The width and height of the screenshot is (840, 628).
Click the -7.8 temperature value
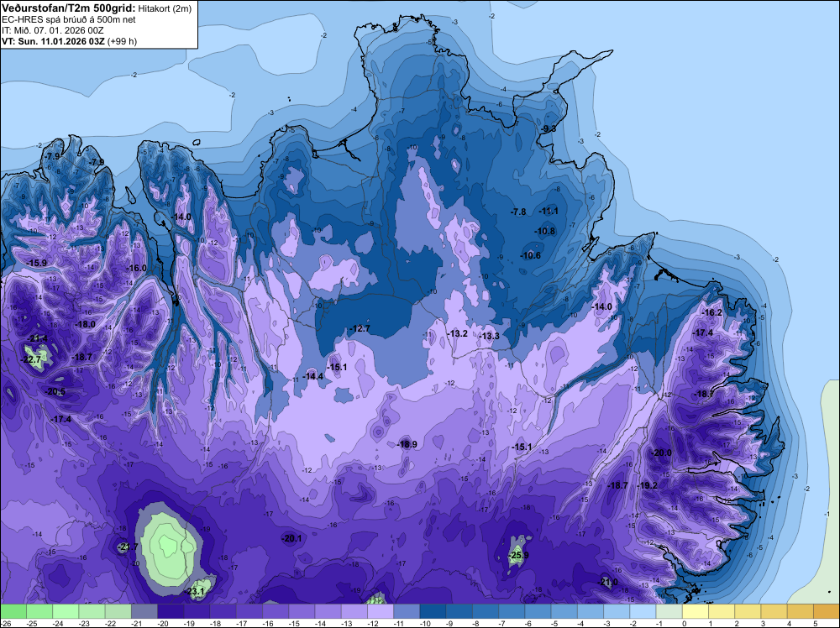pos(518,212)
